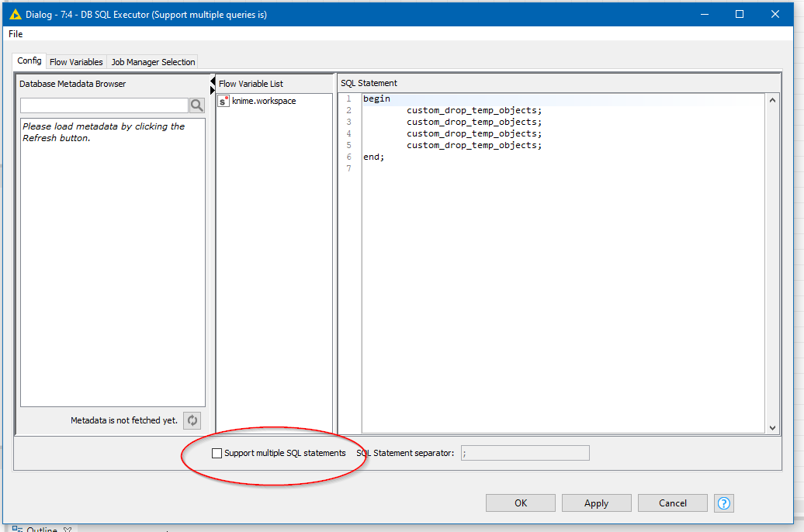
Task: Click the Database Metadata Browser search field
Action: point(104,105)
